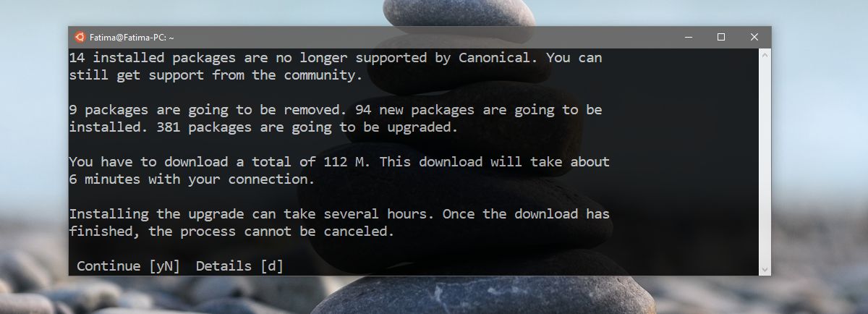Click the "Installing the upgrade can take several hours" line
This screenshot has width=868, height=314.
click(x=339, y=214)
